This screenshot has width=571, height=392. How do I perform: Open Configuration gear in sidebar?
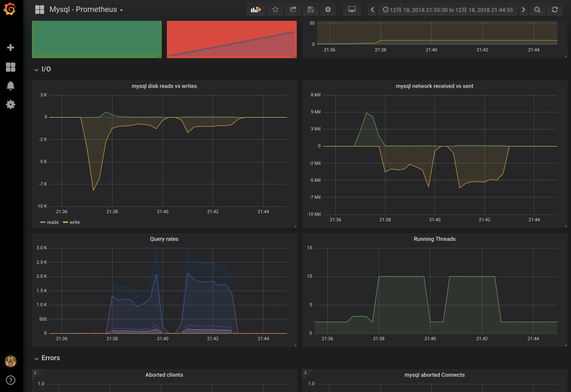11,105
